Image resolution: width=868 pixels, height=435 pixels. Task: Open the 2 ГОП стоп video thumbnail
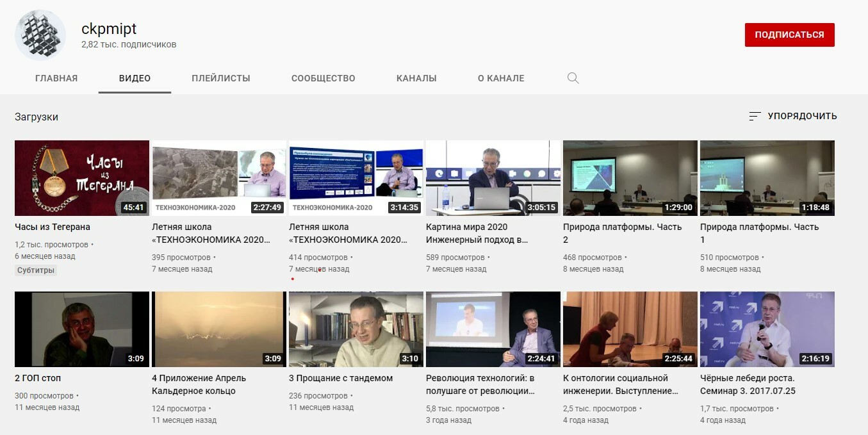pyautogui.click(x=82, y=329)
